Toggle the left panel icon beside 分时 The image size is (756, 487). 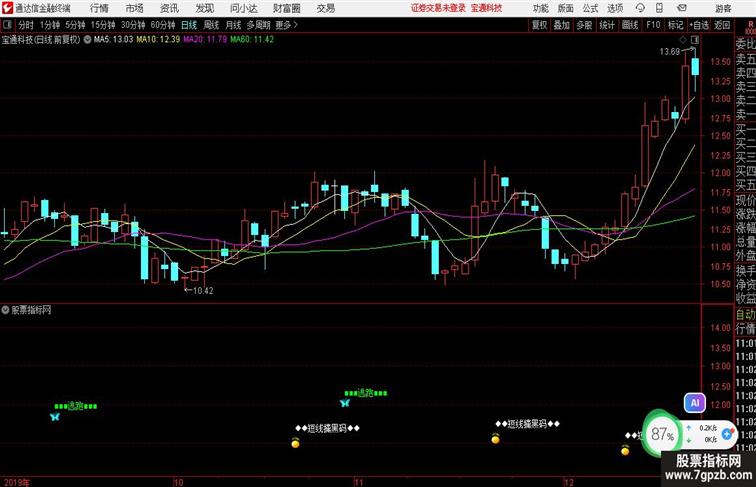coord(7,25)
